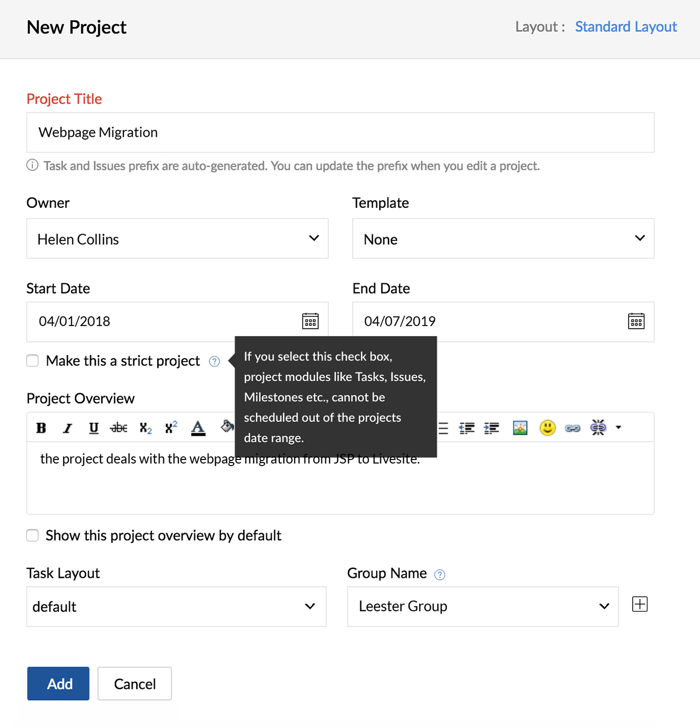Open the Standard Layout link
The image size is (700, 728).
(x=626, y=27)
